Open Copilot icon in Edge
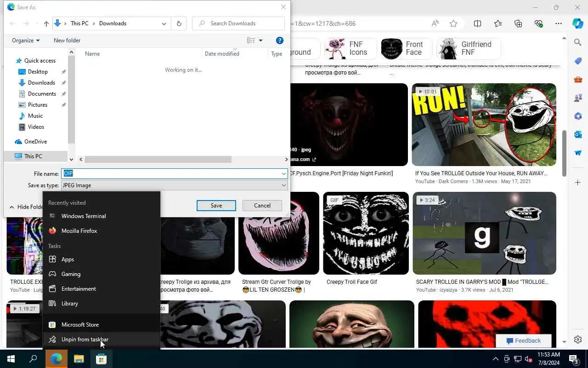588x368 pixels. pos(578,23)
